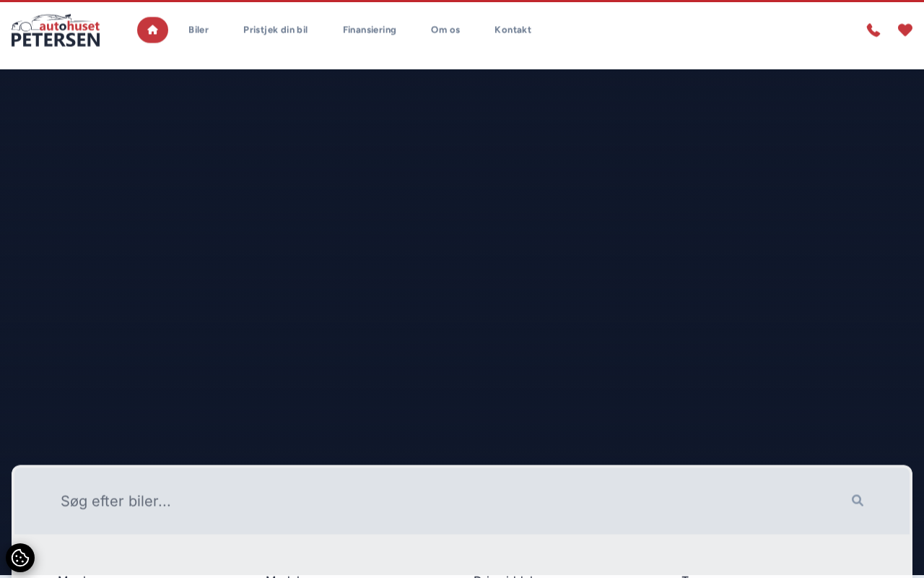This screenshot has height=578, width=924.
Task: Open cookie settings icon
Action: [x=20, y=558]
